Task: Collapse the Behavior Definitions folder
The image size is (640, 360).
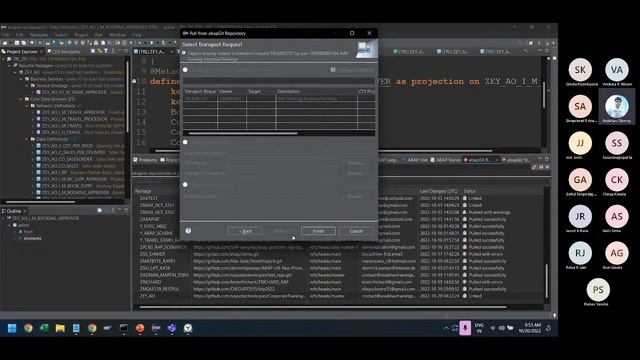Action: [x=27, y=106]
